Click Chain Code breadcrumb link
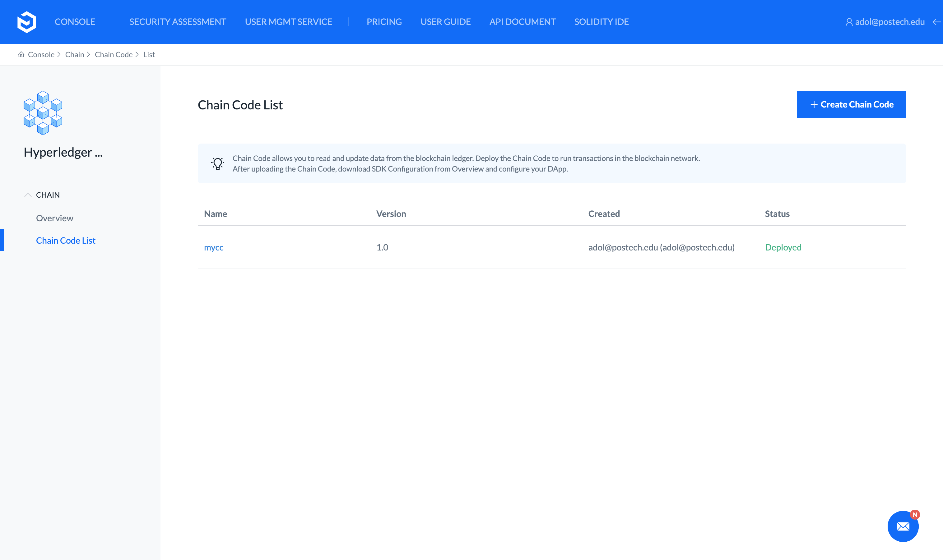Viewport: 943px width, 560px height. coord(114,55)
